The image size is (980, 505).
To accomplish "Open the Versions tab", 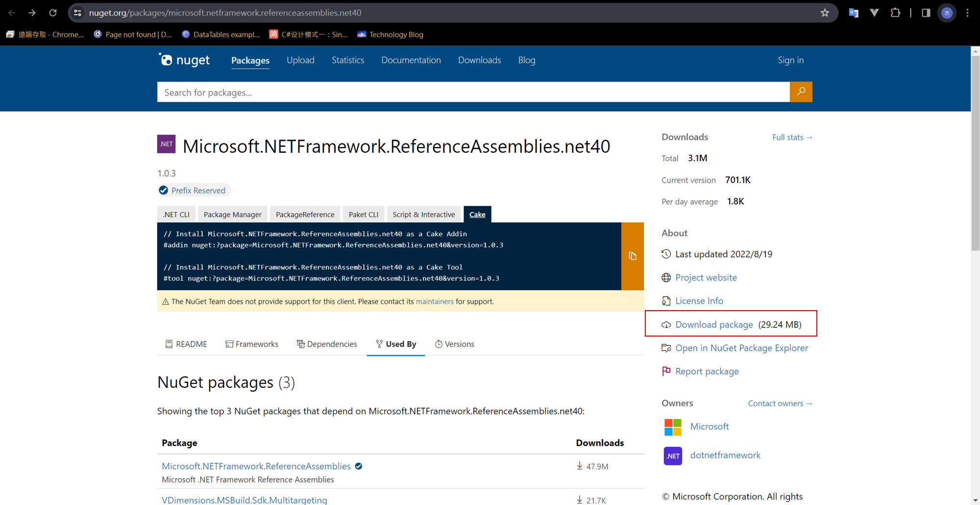I will tap(454, 344).
